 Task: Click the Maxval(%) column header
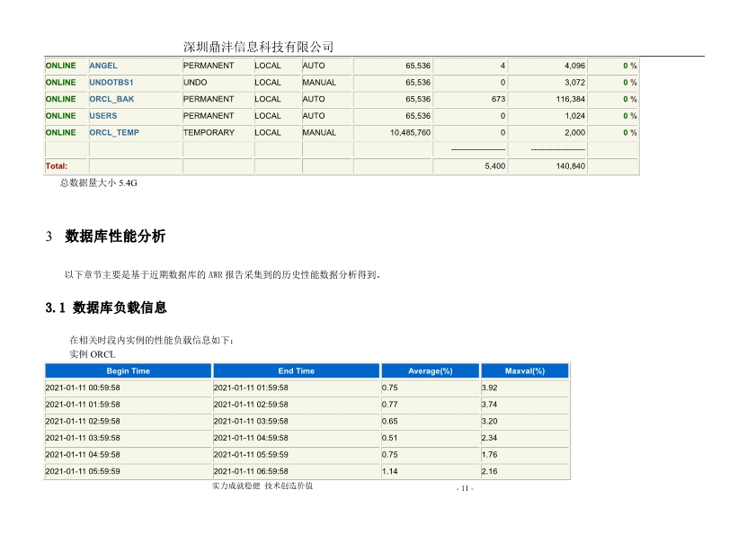[525, 370]
